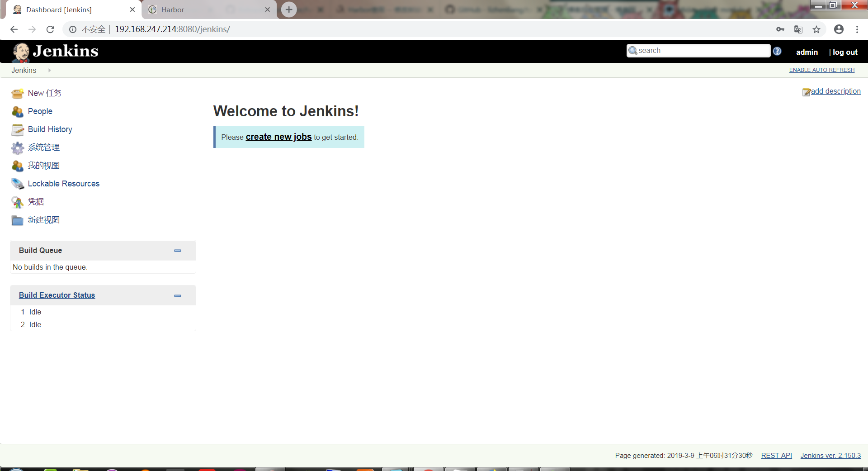
Task: Click the 新建视图 folder icon
Action: click(18, 220)
